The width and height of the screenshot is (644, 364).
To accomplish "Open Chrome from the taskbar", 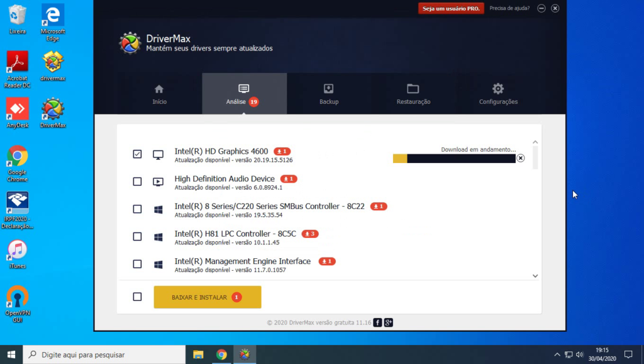I will point(221,355).
